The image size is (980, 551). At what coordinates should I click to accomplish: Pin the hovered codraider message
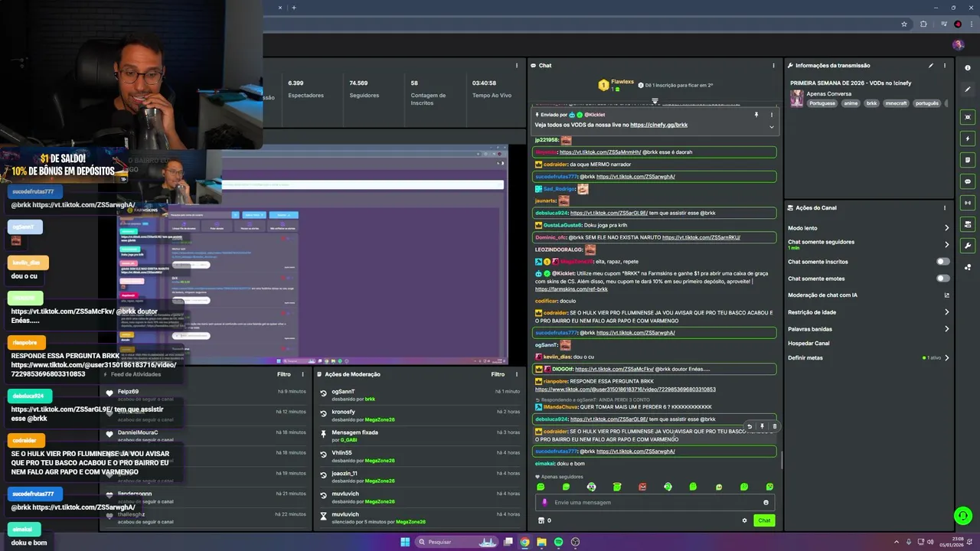click(762, 426)
